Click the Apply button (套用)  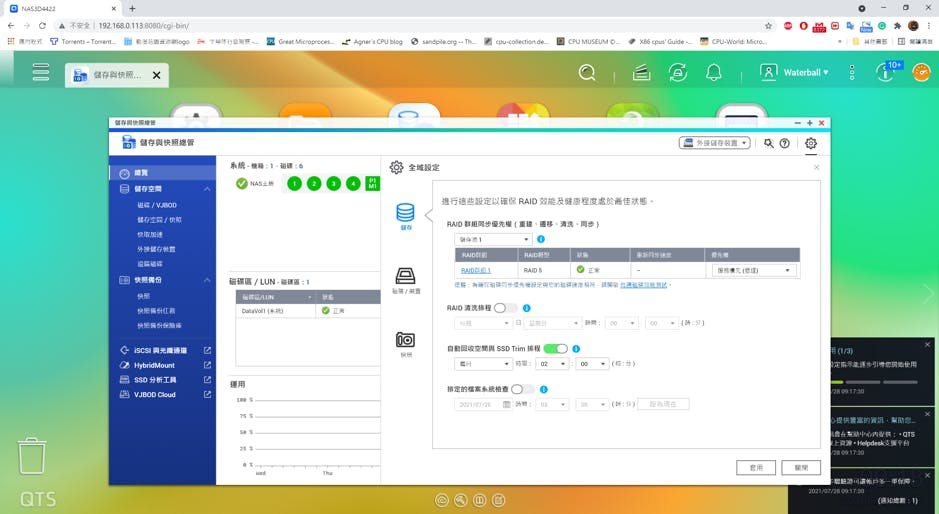756,467
